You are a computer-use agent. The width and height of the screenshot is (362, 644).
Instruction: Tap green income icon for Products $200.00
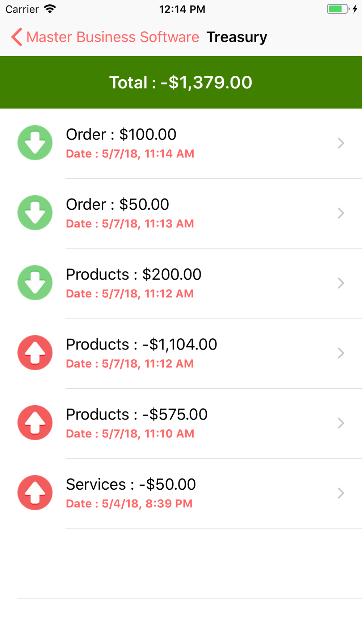coord(35,283)
